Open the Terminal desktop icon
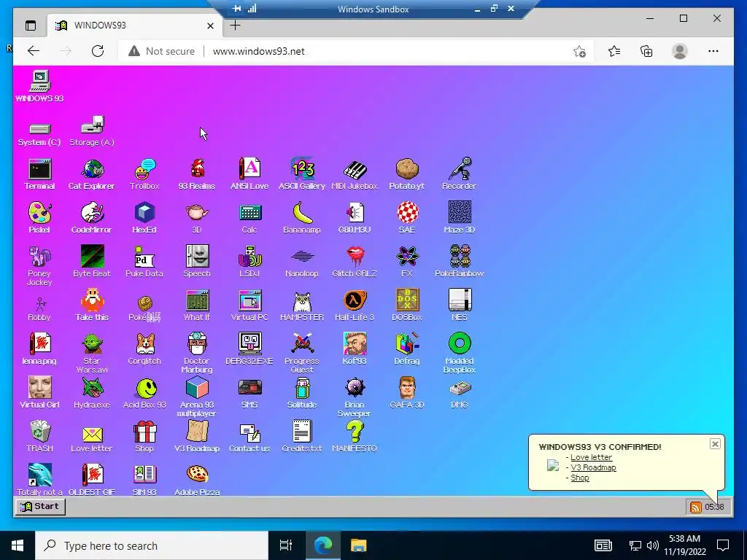The image size is (747, 560). click(39, 174)
